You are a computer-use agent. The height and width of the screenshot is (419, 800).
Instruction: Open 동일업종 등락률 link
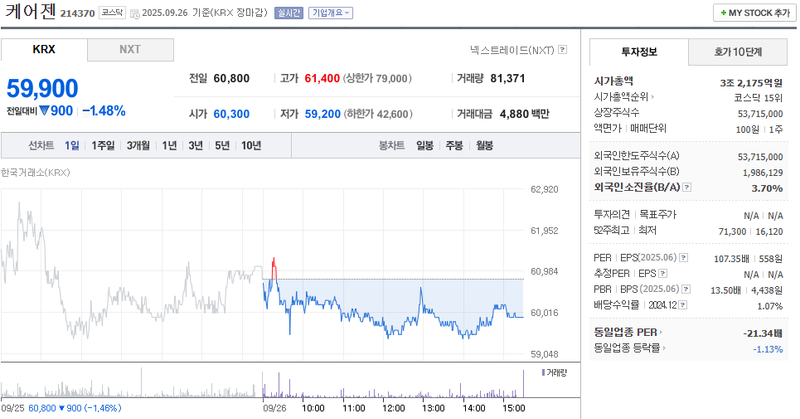click(x=630, y=348)
